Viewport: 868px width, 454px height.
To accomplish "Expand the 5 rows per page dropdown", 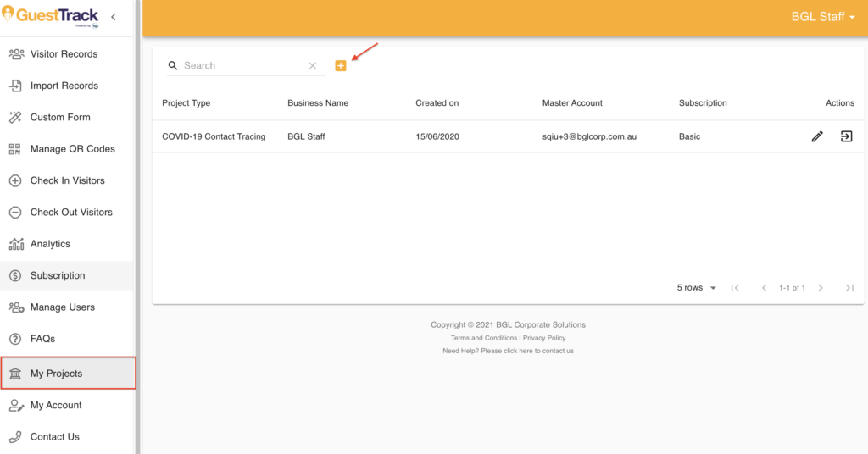I will pyautogui.click(x=697, y=288).
